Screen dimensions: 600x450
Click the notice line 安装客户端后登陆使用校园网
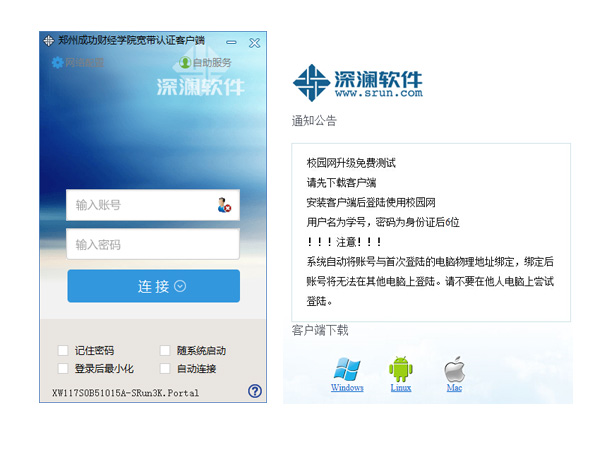tap(371, 202)
